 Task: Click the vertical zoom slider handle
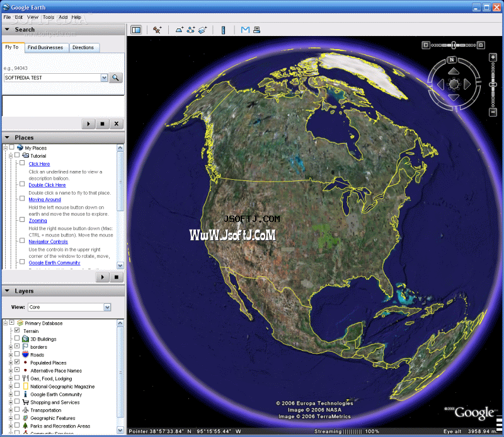(x=493, y=84)
